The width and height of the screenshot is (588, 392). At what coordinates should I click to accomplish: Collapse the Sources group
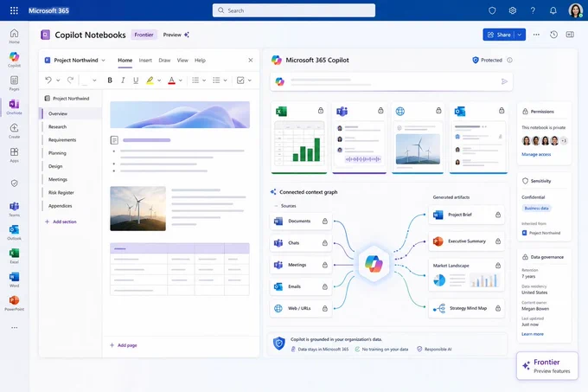pos(277,206)
